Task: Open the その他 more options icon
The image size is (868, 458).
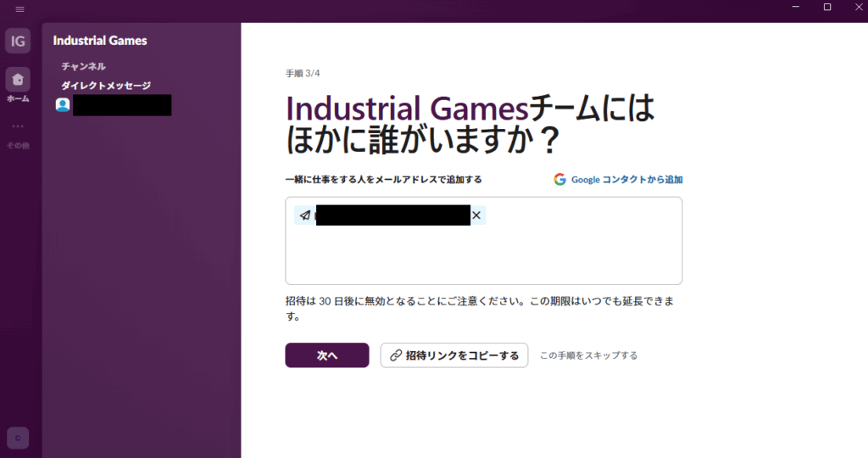Action: pyautogui.click(x=18, y=127)
